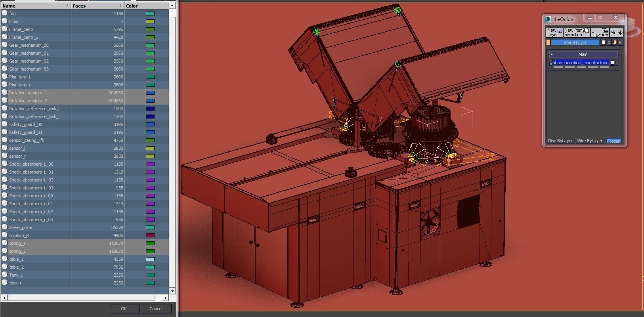644x317 pixels.
Task: Click the Rotation_reference_disk_L sphere icon
Action: coord(4,108)
